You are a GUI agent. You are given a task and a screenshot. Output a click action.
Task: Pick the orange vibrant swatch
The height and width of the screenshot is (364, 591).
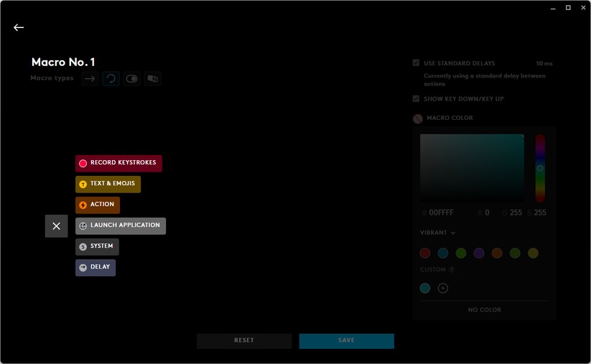[x=497, y=253]
